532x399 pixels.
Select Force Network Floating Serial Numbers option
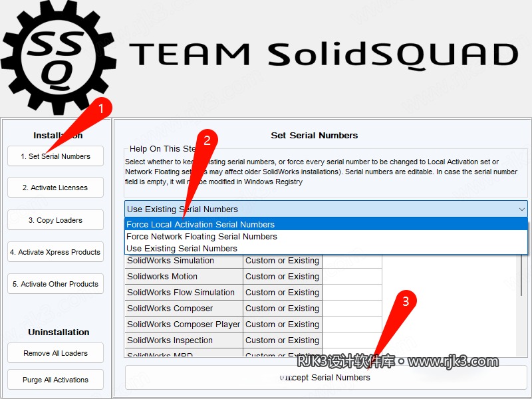point(326,236)
